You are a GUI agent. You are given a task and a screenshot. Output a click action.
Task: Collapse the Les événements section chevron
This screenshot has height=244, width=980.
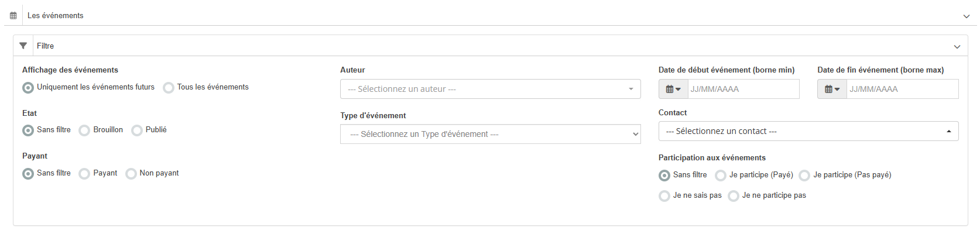click(x=967, y=16)
